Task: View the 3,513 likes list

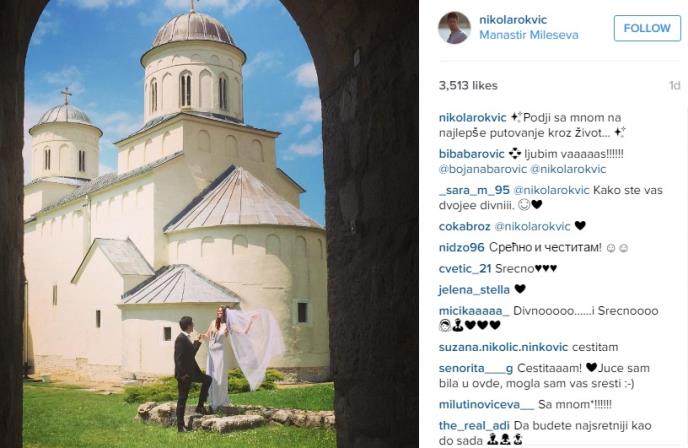Action: coord(468,86)
